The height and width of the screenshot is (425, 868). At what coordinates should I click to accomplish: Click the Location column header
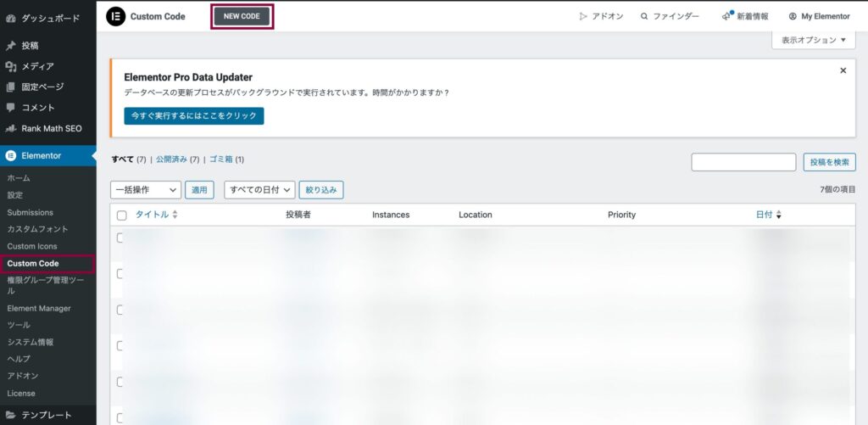pos(476,215)
